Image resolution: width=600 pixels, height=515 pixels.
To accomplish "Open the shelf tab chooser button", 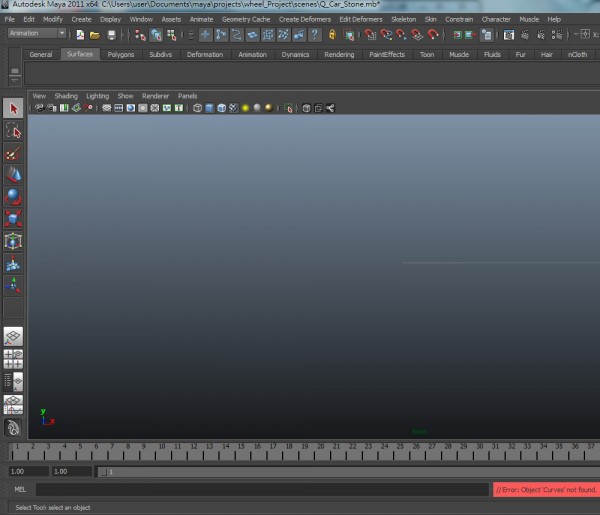I will point(15,71).
